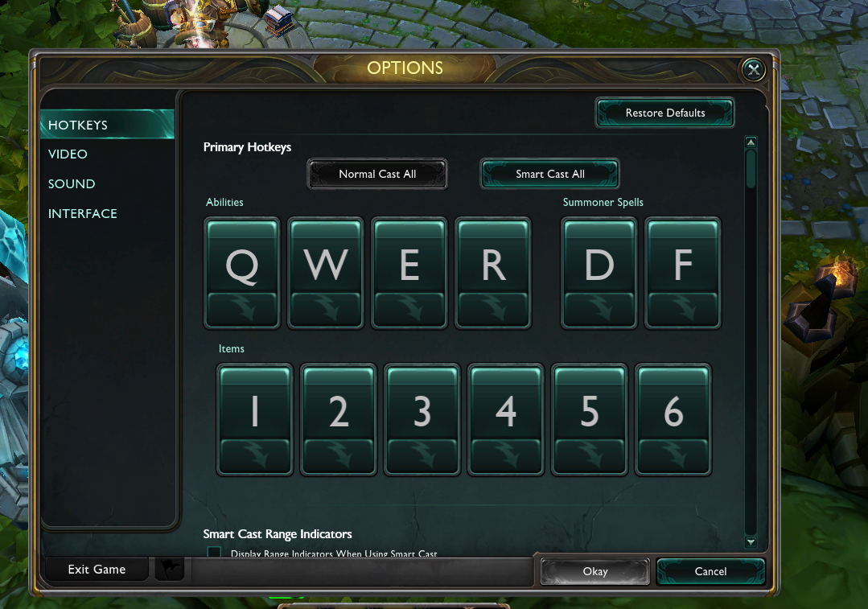
Task: Click the scrollbar down arrow
Action: tap(751, 542)
